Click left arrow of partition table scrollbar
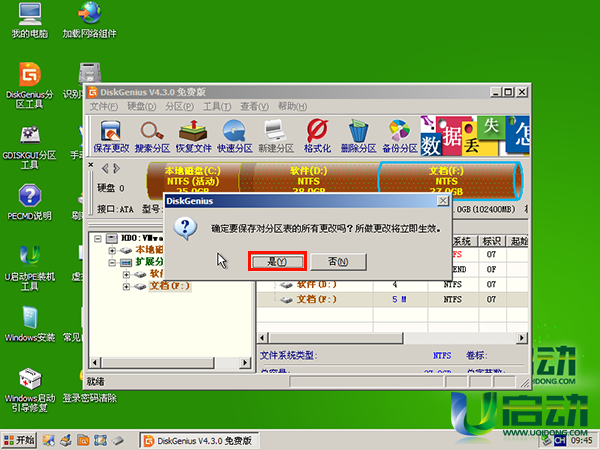Viewport: 600px width, 450px height. (x=262, y=338)
